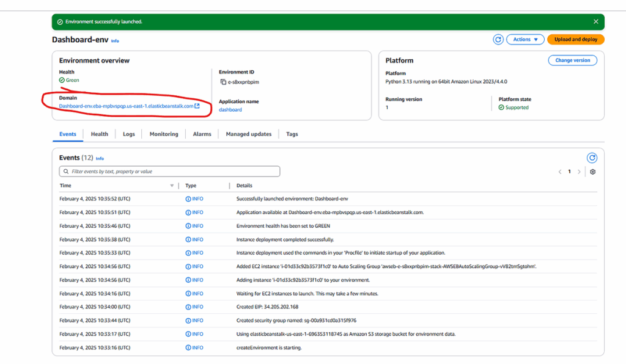Switch to the Health tab
The height and width of the screenshot is (364, 626).
(100, 134)
